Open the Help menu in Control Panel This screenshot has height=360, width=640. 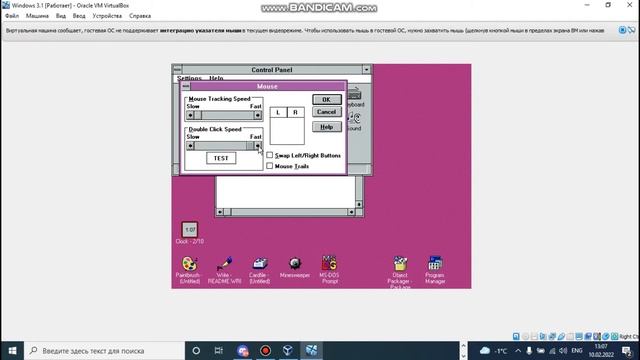[216, 78]
